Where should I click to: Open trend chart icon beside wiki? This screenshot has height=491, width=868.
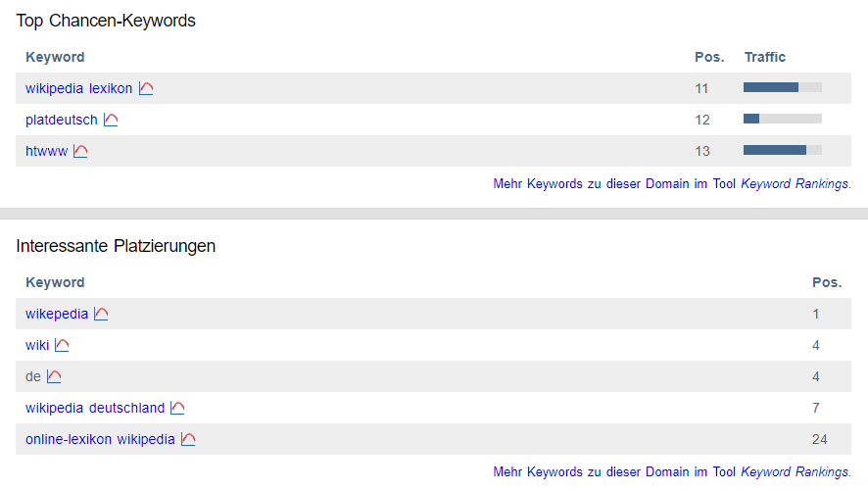[62, 345]
